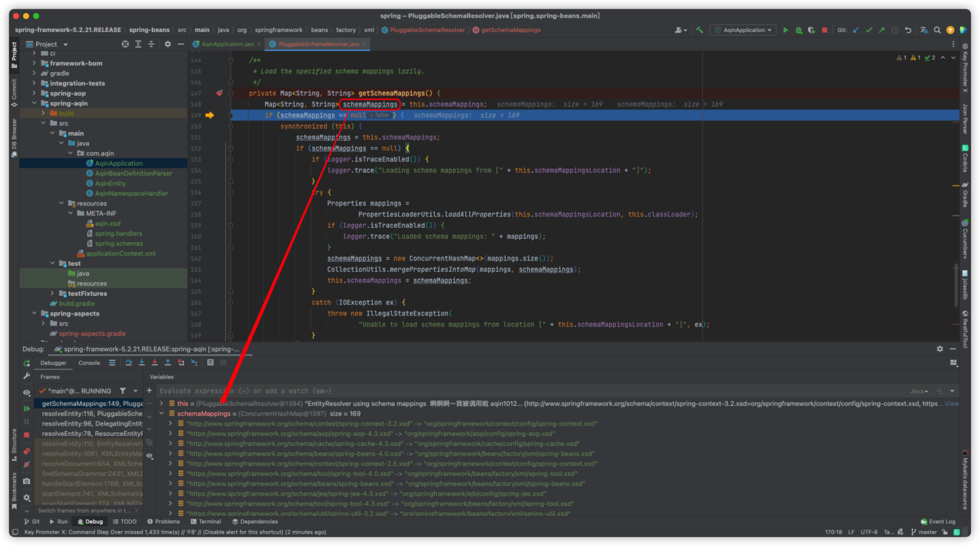980x546 pixels.
Task: Start debugging with the bug icon
Action: pos(799,30)
